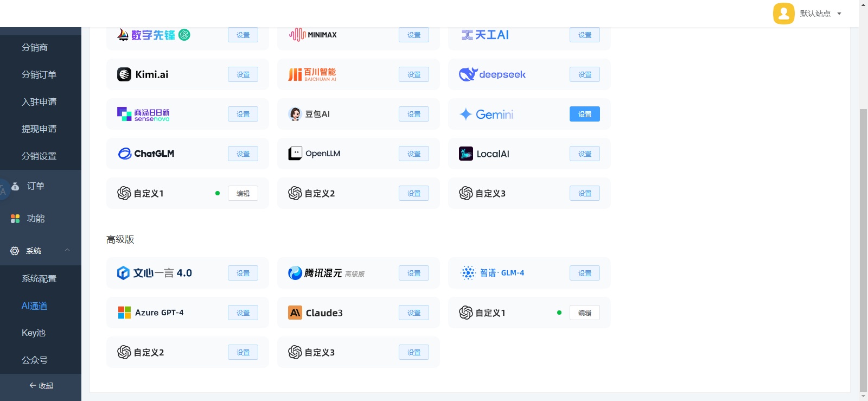
Task: Open Key池 sidebar item
Action: 34,333
